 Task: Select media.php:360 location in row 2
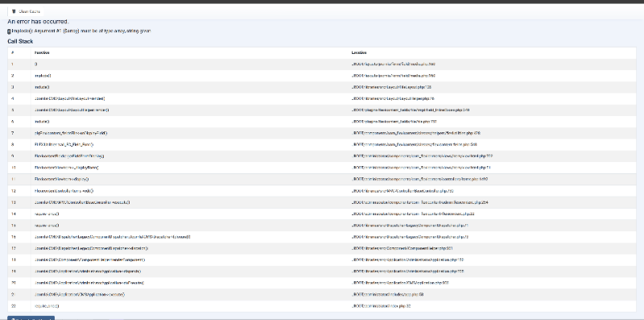(x=394, y=76)
